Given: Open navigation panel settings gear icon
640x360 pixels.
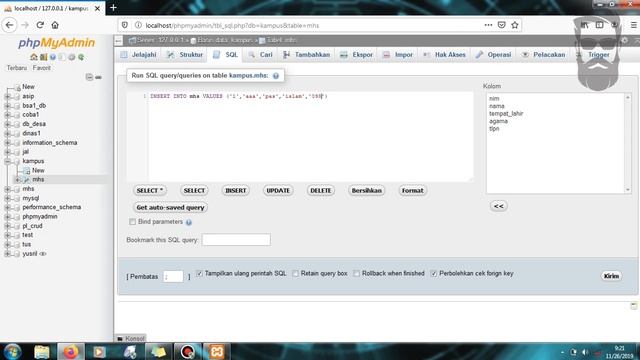Looking at the screenshot, I should pos(72,57).
